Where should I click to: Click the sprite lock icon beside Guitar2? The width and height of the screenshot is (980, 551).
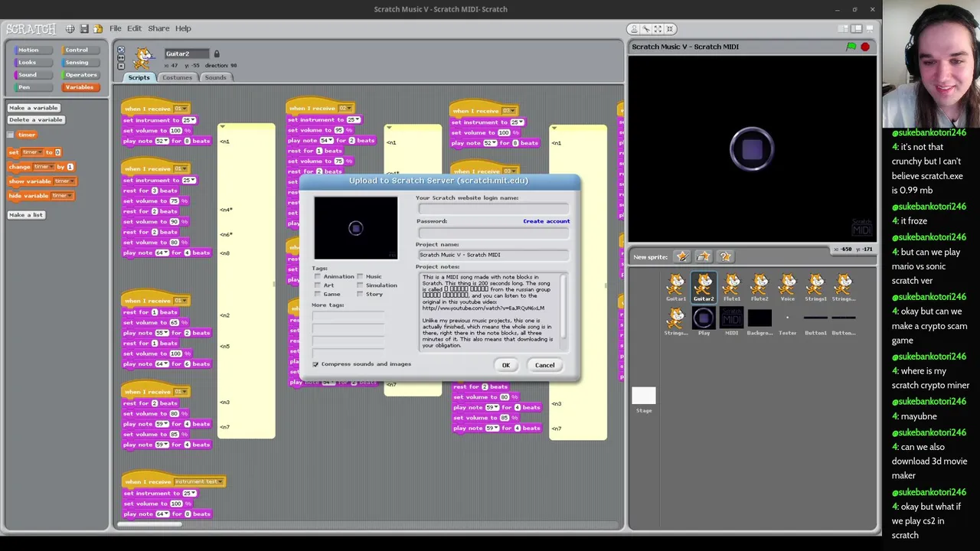click(217, 54)
